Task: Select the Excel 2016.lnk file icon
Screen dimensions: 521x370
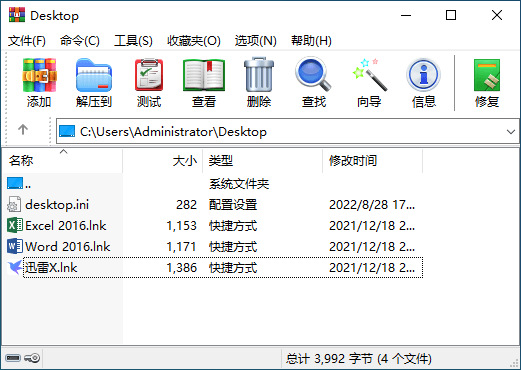Action: (15, 225)
